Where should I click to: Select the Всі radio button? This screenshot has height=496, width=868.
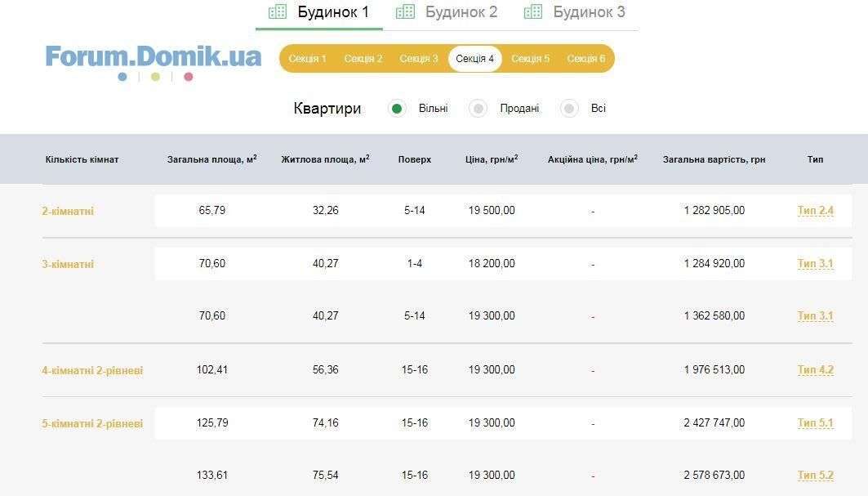coord(569,109)
